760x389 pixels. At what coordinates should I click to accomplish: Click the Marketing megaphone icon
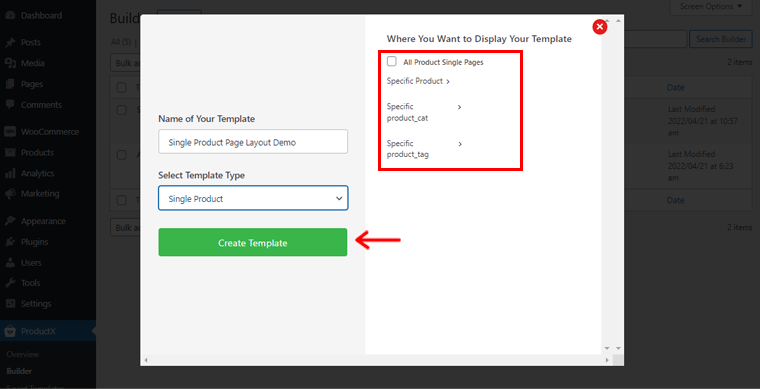point(10,194)
